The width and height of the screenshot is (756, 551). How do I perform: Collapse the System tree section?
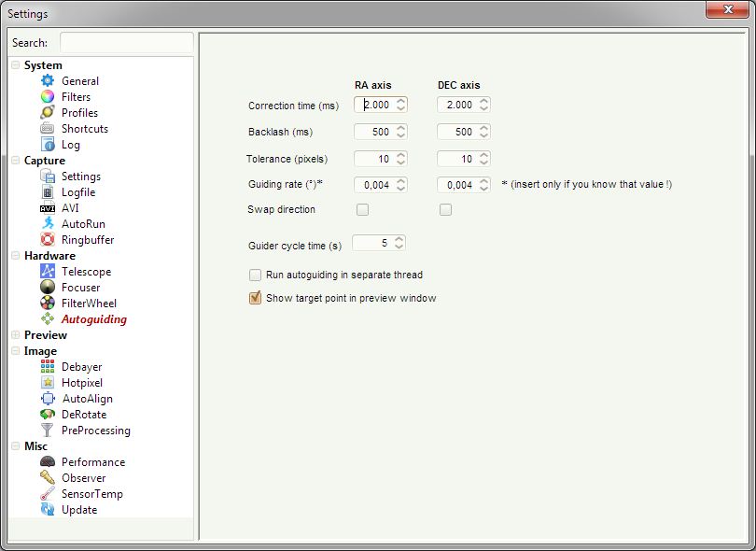(x=16, y=64)
